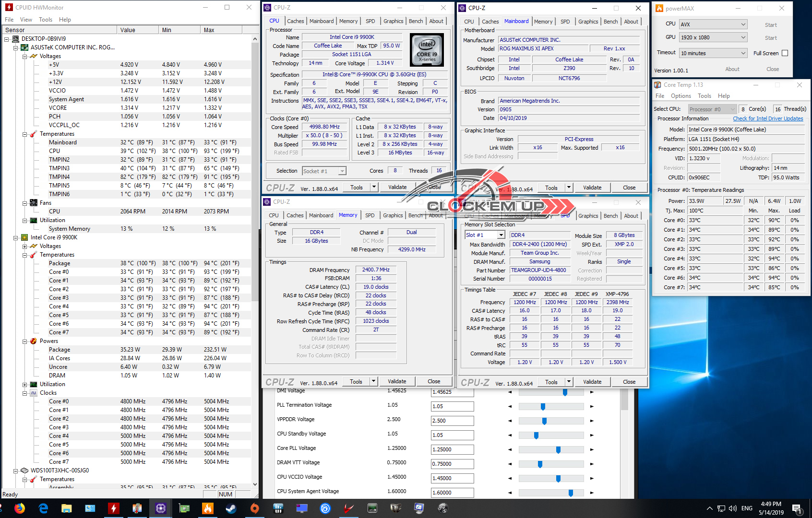The height and width of the screenshot is (518, 812).
Task: Click Check for Intel Driver Updates link
Action: coord(768,118)
